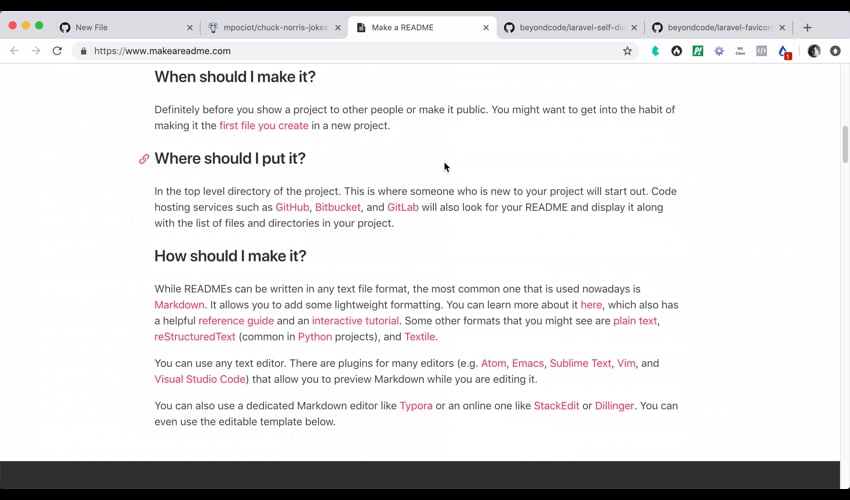Open the teal extension icon in toolbar
Screen dimensions: 850x500
point(655,51)
